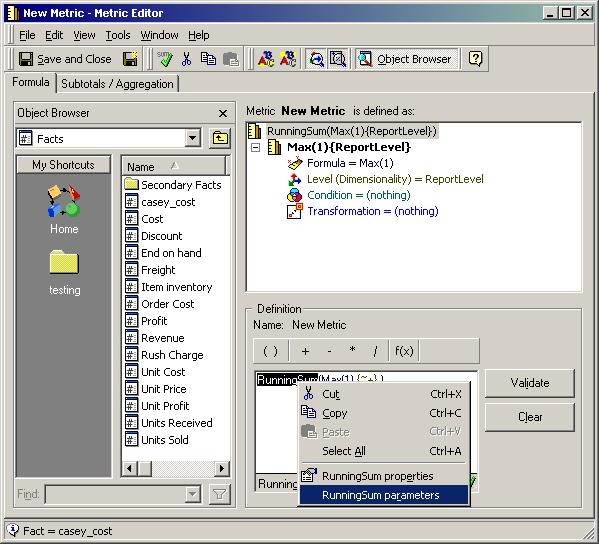Select the RunningSum root formula row
Screen dimensions: 599x544
342,131
